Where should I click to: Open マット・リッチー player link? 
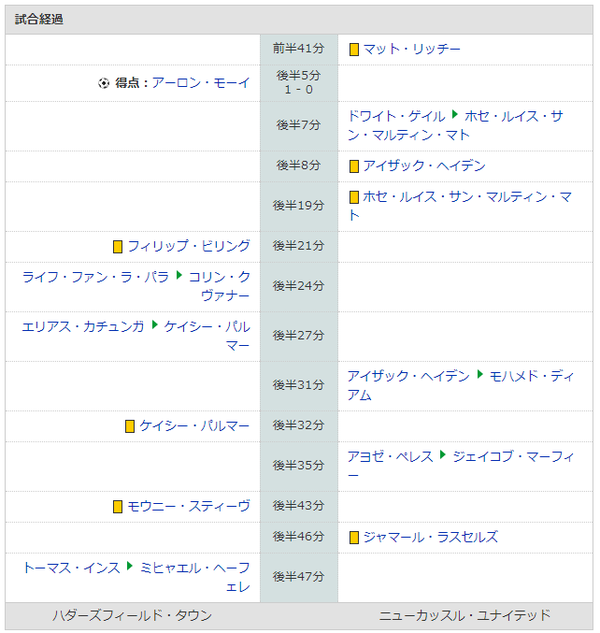[x=411, y=49]
